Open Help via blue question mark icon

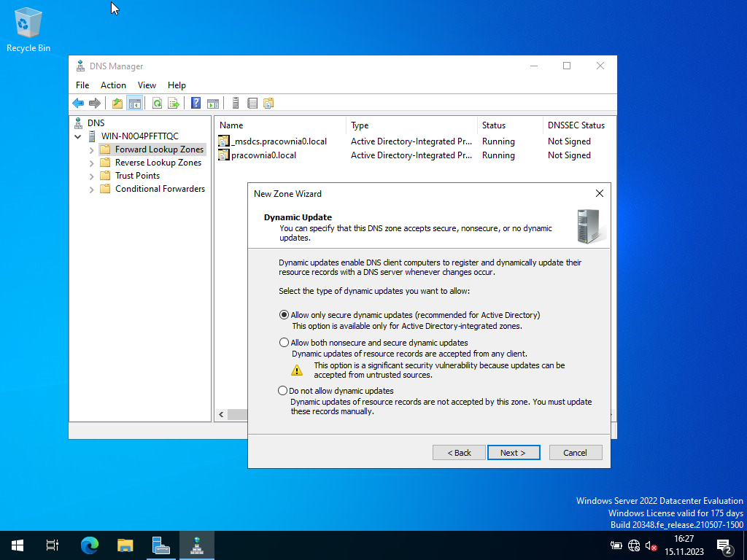(196, 103)
